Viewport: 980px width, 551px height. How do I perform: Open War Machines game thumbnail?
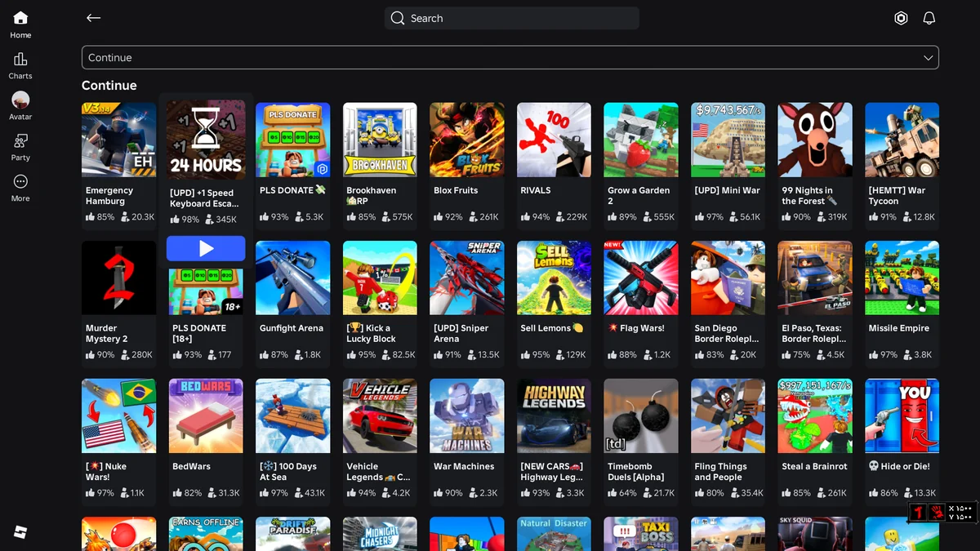pos(467,415)
